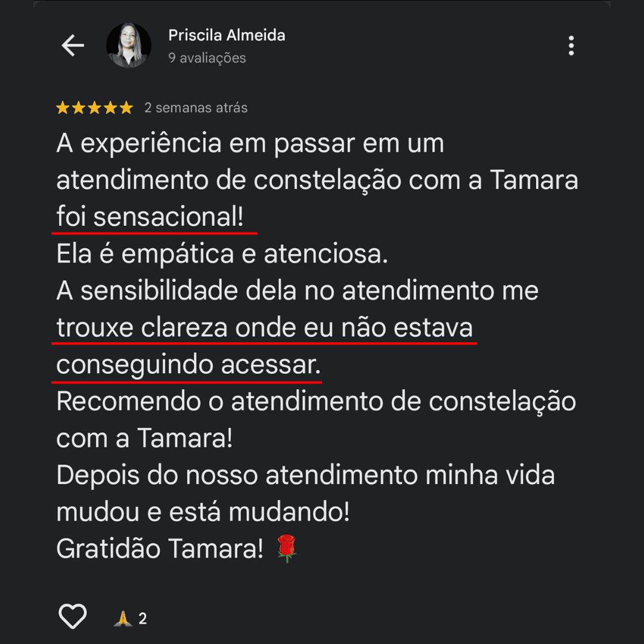Screen dimensions: 644x644
Task: Click the back arrow at top left
Action: pyautogui.click(x=73, y=45)
